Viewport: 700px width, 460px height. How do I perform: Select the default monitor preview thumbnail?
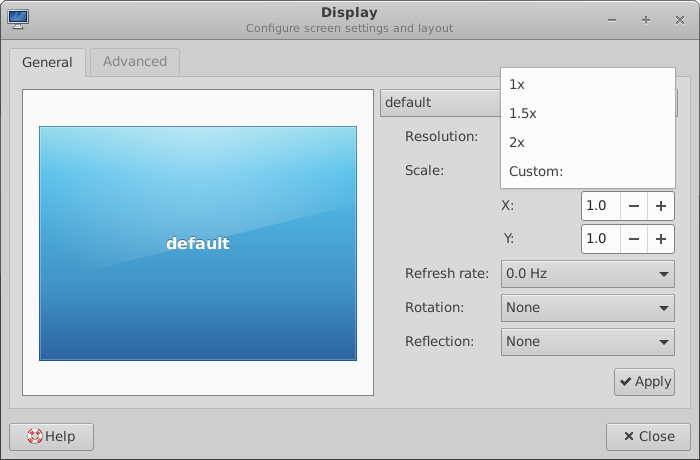pyautogui.click(x=198, y=243)
